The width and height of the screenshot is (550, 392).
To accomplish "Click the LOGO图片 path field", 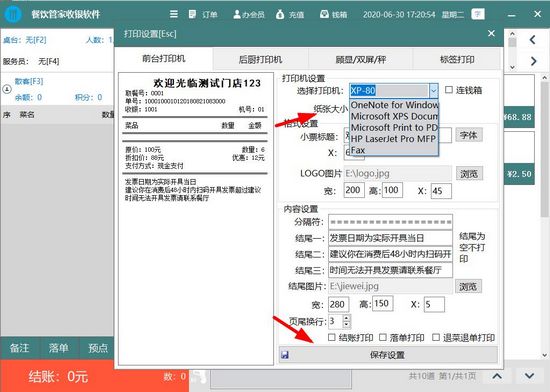I will click(398, 173).
